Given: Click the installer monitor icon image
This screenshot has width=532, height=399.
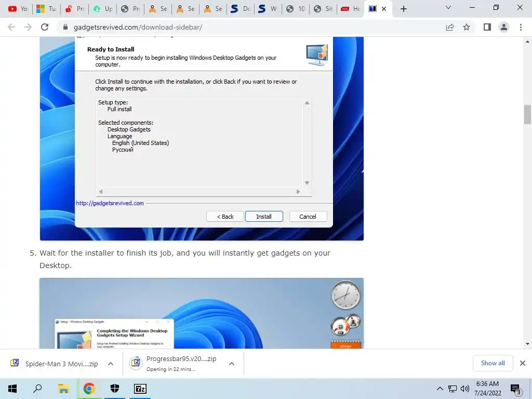Looking at the screenshot, I should coord(317,55).
